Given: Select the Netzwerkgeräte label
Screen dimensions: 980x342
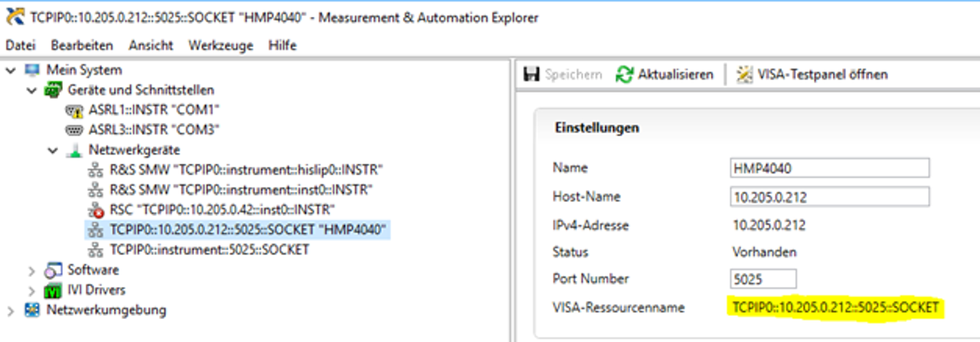Looking at the screenshot, I should [134, 150].
